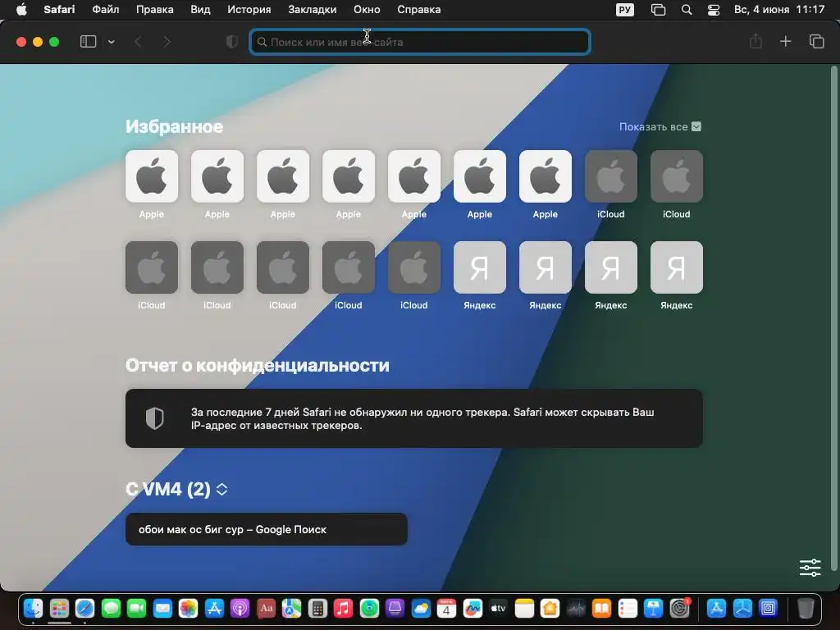Image resolution: width=840 pixels, height=630 pixels.
Task: Open Stocks from the dock
Action: (576, 609)
